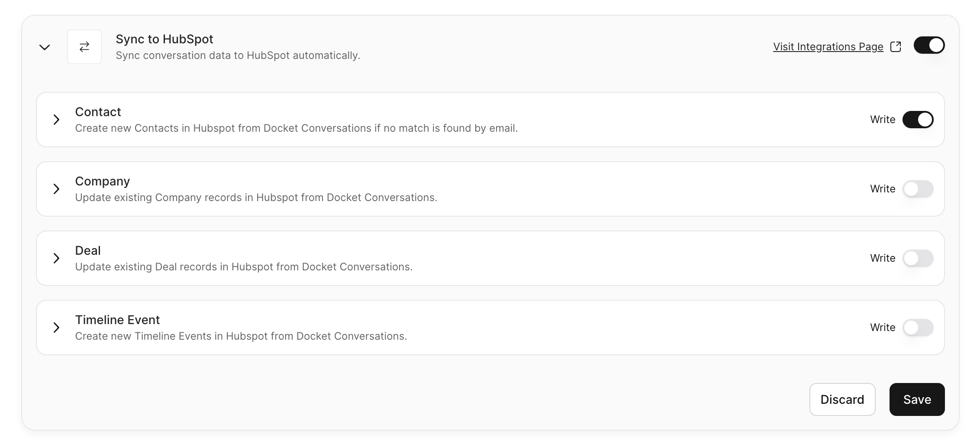Viewport: 980px width, 448px height.
Task: Turn off the Contact Write toggle
Action: (x=918, y=120)
